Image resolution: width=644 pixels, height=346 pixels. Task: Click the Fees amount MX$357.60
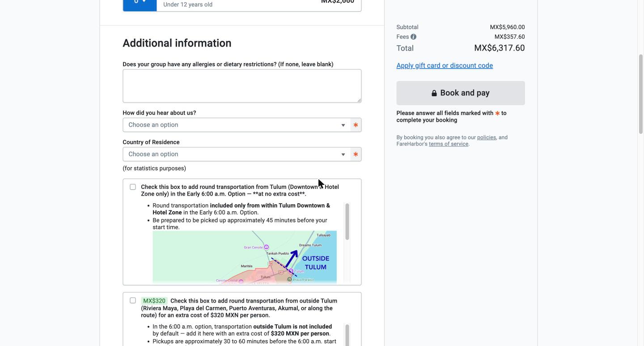509,37
